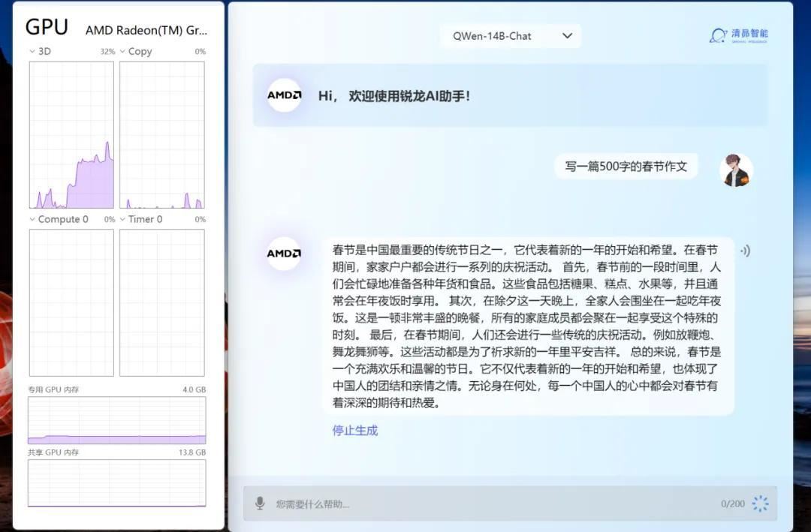Click the GPU heading title
811x532 pixels.
coord(47,27)
